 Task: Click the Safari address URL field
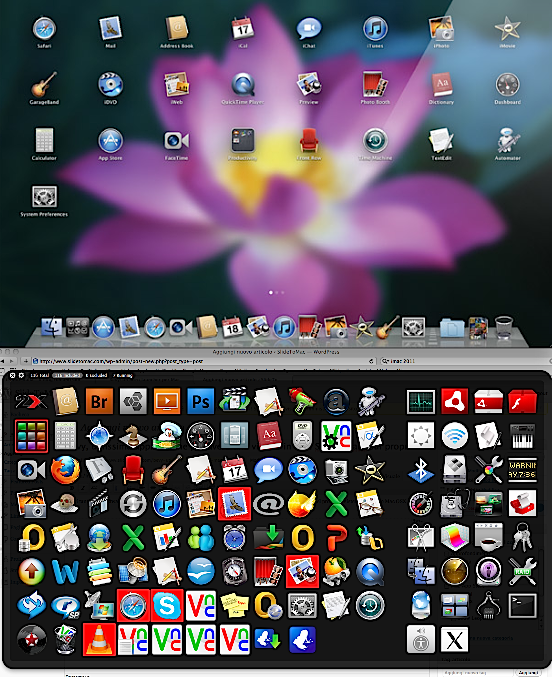[x=203, y=361]
